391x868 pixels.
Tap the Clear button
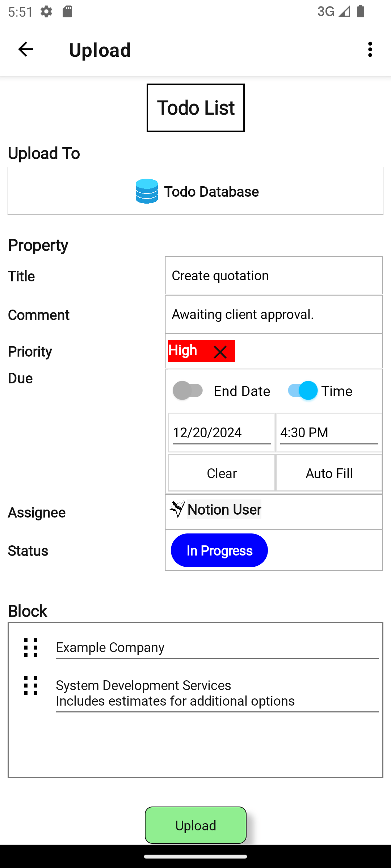[x=222, y=473]
